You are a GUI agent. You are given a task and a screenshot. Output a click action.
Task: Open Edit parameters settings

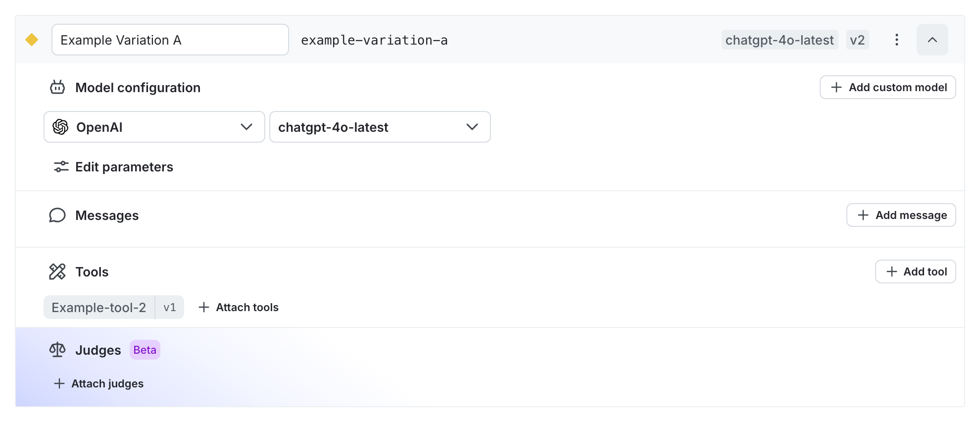124,167
